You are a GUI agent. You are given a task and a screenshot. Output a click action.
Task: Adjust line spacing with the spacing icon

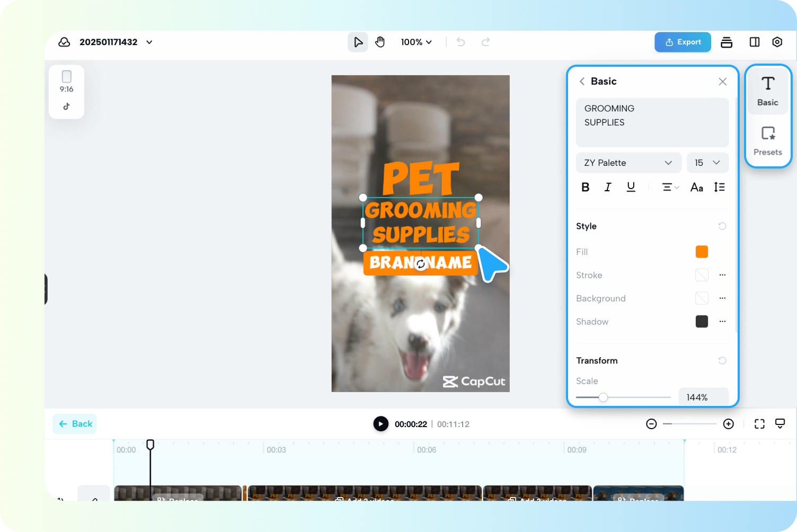coord(719,187)
